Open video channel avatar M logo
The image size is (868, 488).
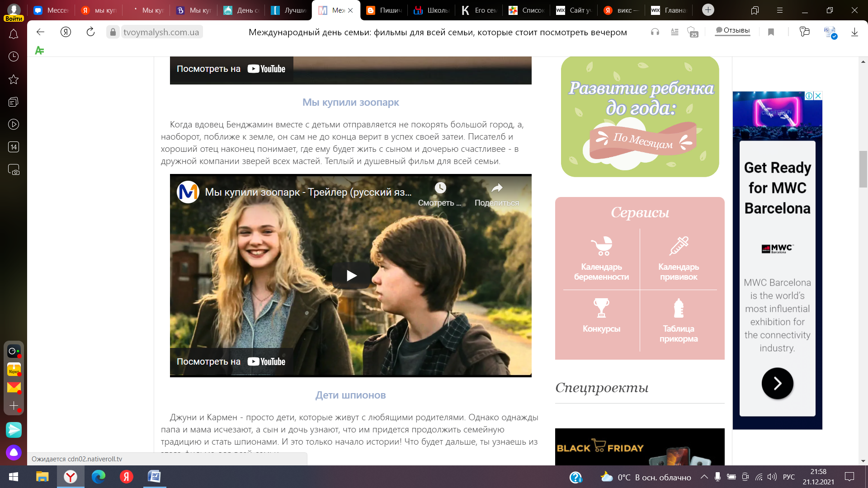tap(188, 192)
